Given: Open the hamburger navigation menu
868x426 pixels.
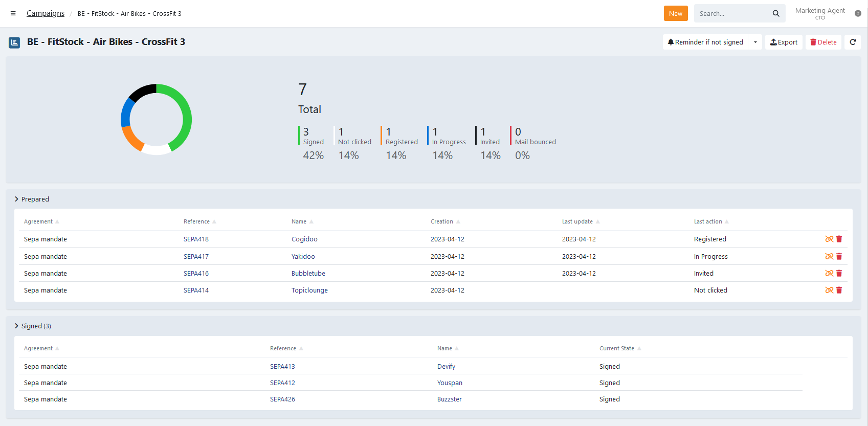Looking at the screenshot, I should 13,13.
